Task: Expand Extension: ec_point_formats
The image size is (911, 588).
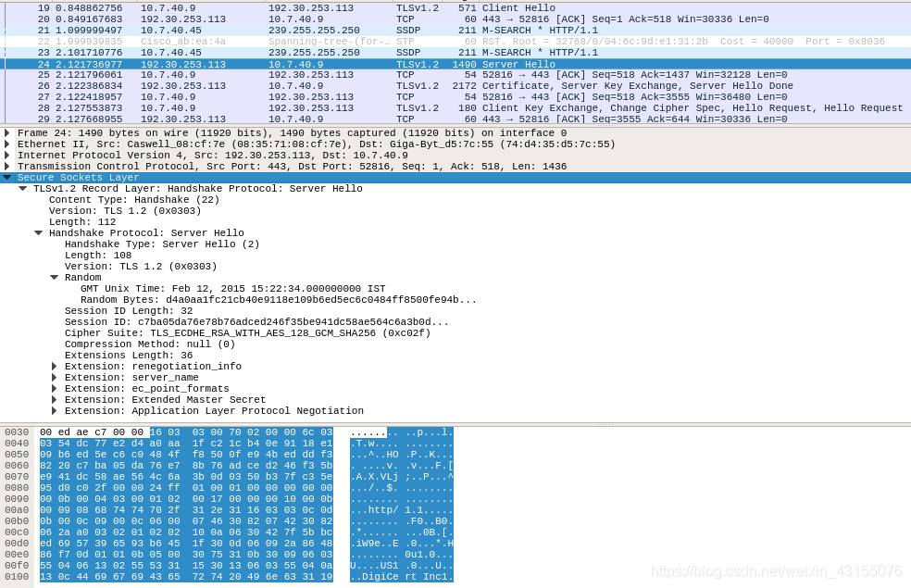Action: click(x=54, y=389)
